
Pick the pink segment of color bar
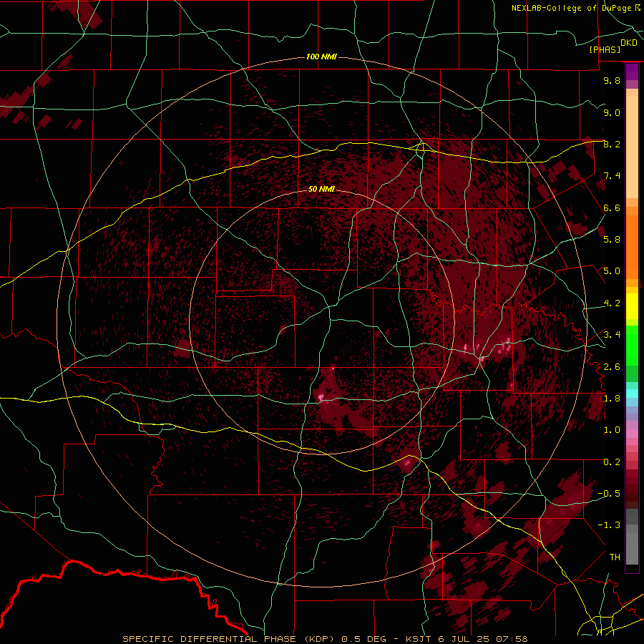[632, 434]
